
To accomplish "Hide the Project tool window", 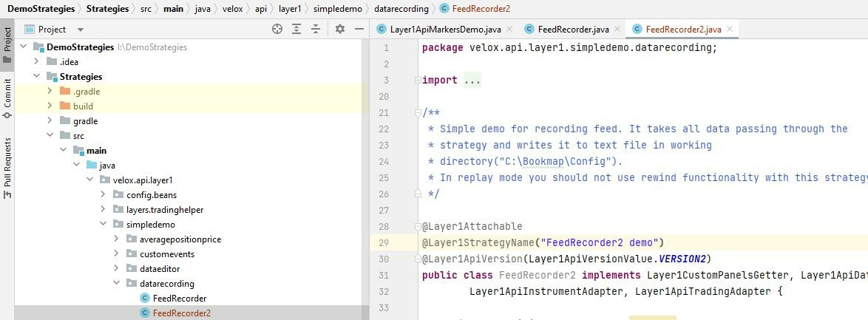I will coord(359,29).
